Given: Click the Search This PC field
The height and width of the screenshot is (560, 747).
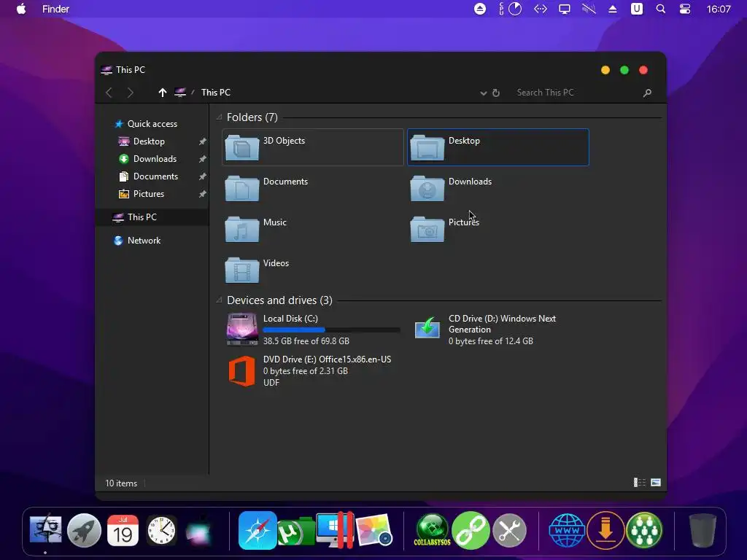Looking at the screenshot, I should [x=576, y=93].
